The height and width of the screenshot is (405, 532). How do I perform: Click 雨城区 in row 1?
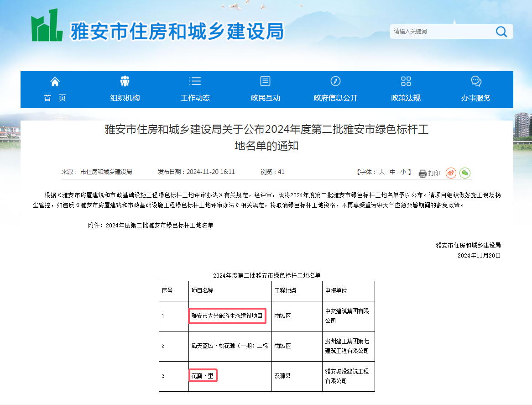pyautogui.click(x=282, y=316)
